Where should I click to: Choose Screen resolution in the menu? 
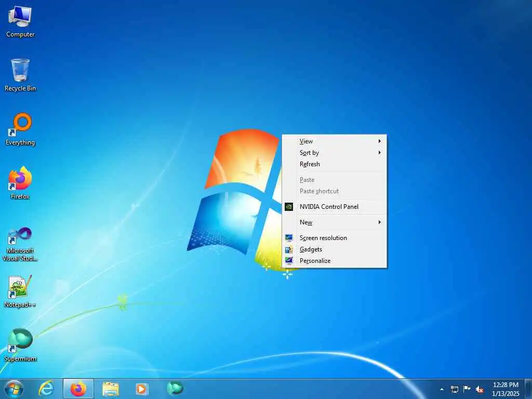pyautogui.click(x=334, y=238)
